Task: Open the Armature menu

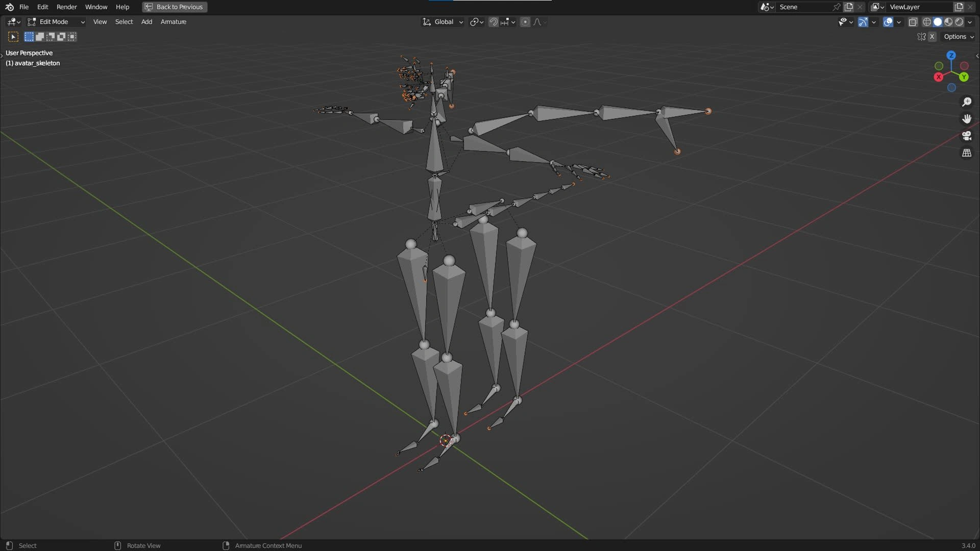Action: pyautogui.click(x=174, y=22)
